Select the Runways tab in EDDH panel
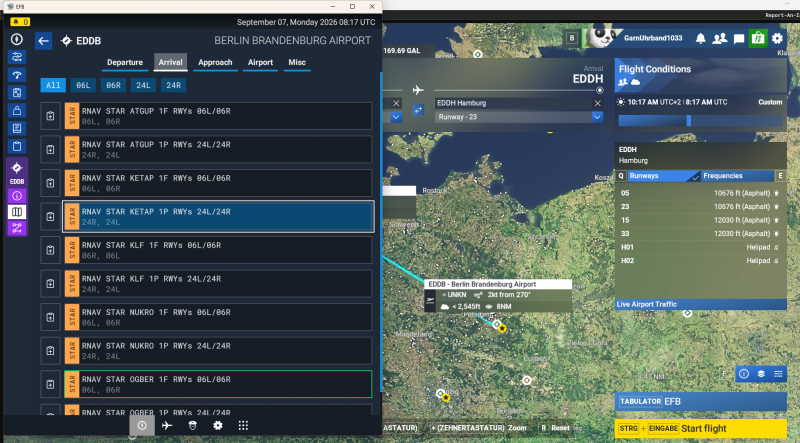 [x=663, y=176]
